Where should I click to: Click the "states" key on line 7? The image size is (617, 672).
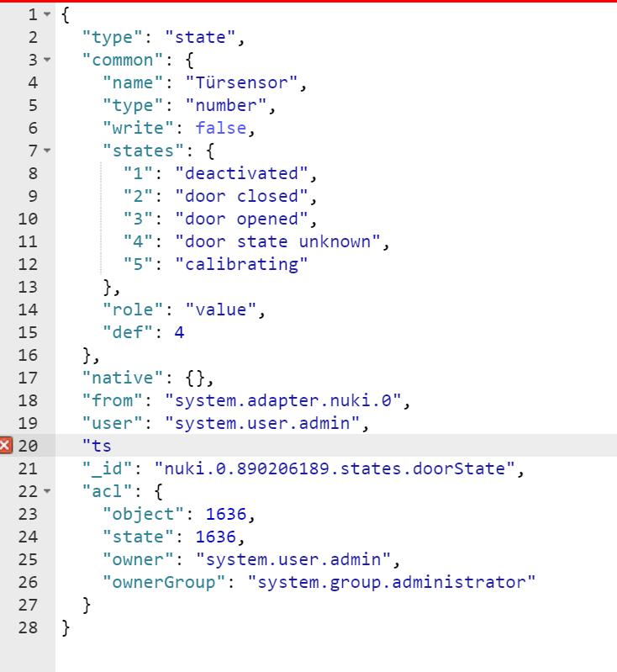pyautogui.click(x=143, y=151)
